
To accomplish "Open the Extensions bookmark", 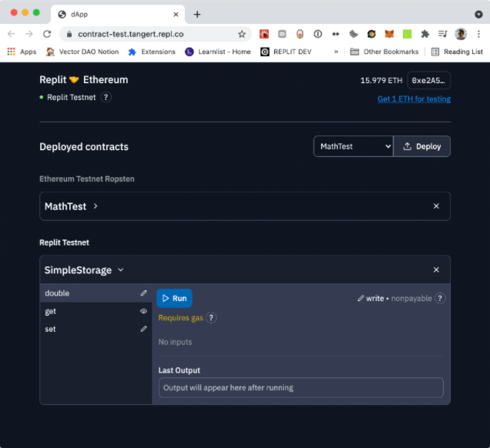I will coord(152,52).
